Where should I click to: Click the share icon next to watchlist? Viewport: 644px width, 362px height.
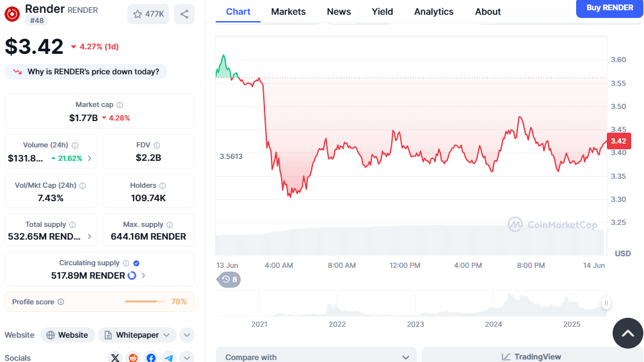pyautogui.click(x=184, y=14)
